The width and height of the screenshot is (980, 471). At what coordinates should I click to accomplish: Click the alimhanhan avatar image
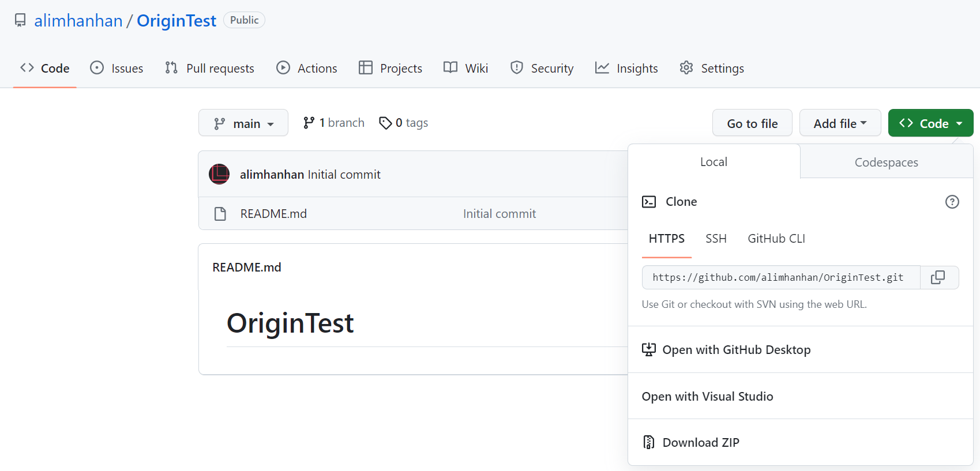[x=219, y=174]
